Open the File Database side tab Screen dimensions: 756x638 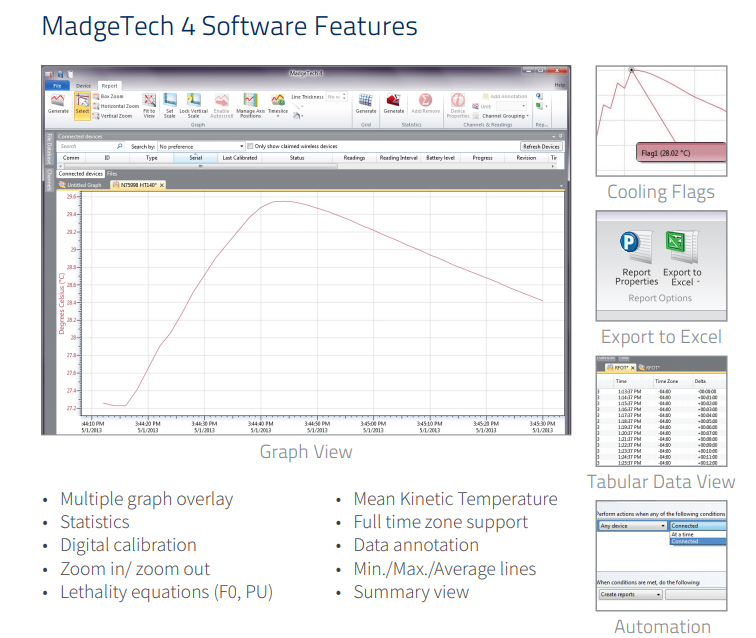tap(49, 149)
